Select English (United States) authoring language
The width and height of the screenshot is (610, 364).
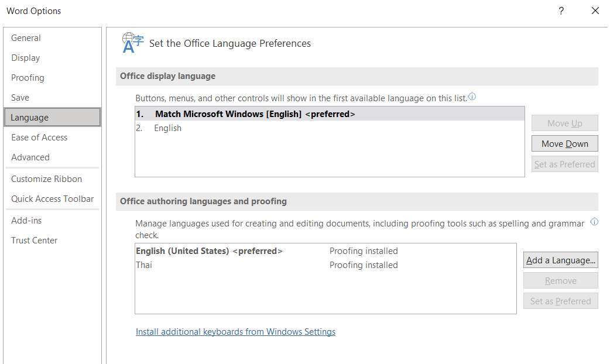(325, 251)
